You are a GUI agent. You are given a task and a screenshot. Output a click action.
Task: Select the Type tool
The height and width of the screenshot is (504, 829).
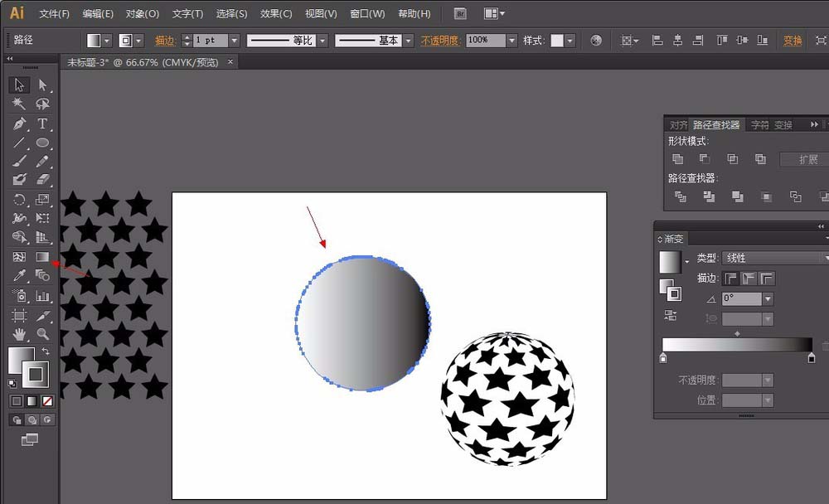41,123
